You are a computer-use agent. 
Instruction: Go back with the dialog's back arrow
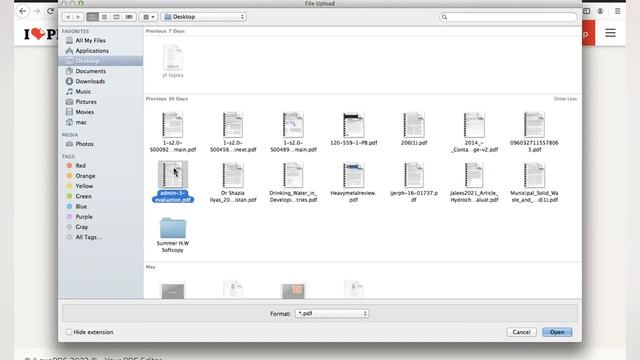[68, 17]
